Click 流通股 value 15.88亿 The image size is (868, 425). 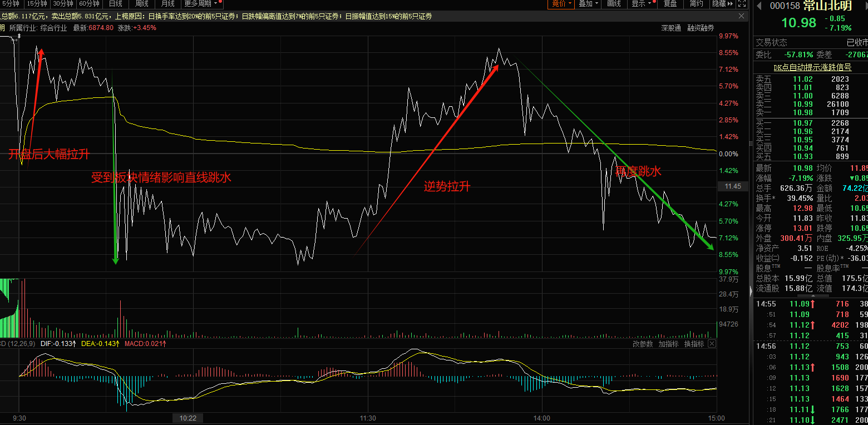tap(798, 288)
